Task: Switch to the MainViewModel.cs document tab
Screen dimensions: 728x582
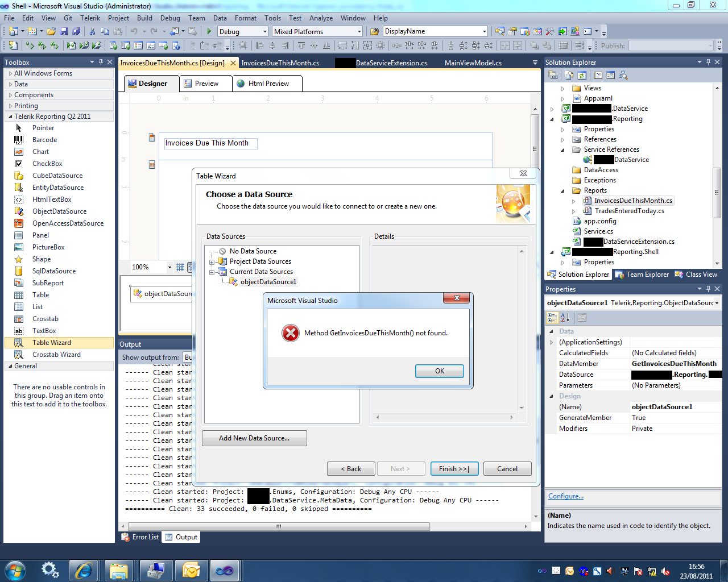Action: tap(473, 63)
